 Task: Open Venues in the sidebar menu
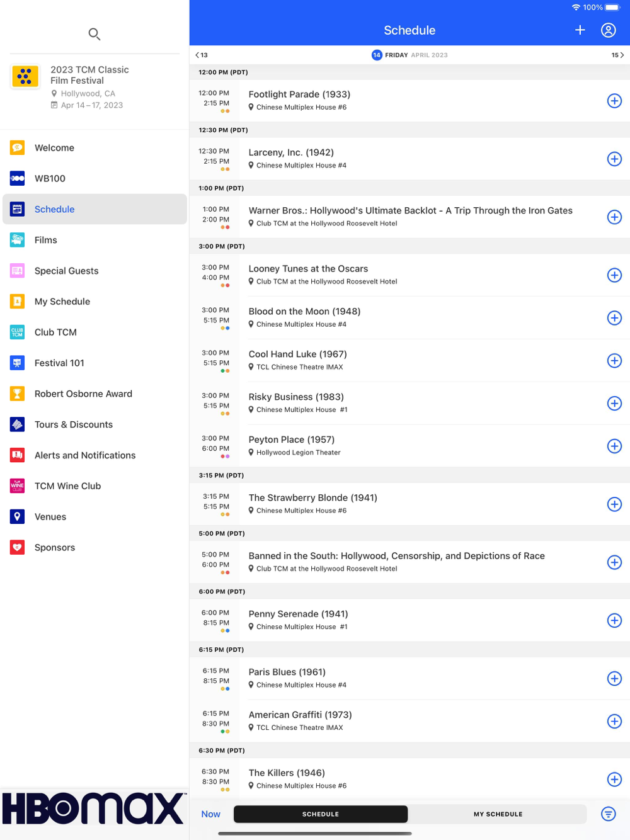coord(94,516)
